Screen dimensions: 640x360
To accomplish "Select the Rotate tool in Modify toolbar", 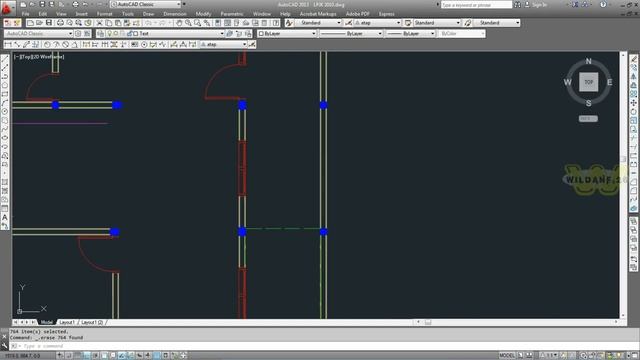I will [633, 111].
